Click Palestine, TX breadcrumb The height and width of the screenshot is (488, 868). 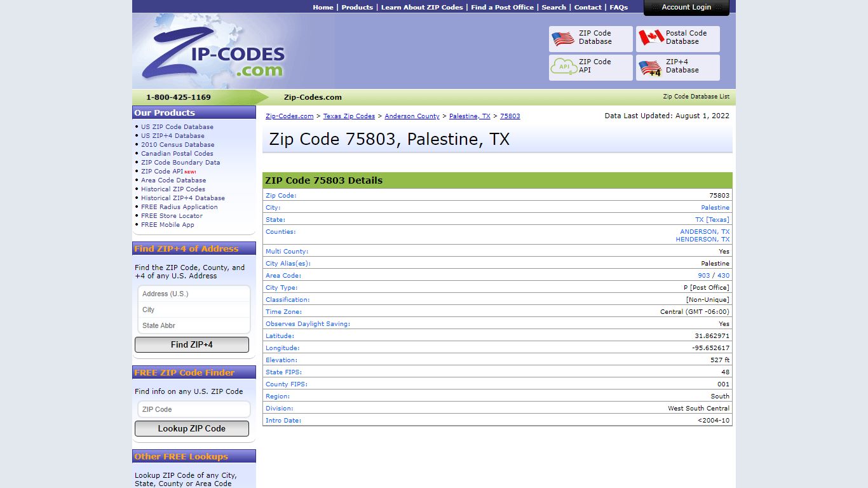(470, 116)
